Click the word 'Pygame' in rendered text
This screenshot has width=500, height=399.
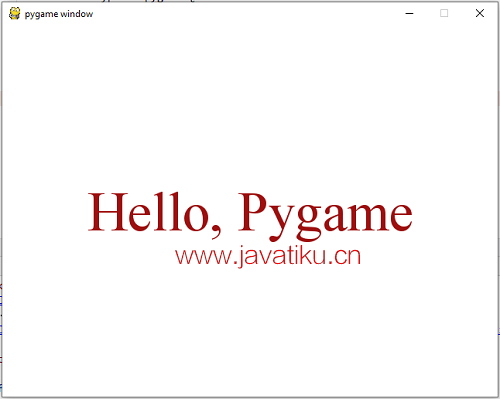coord(326,215)
